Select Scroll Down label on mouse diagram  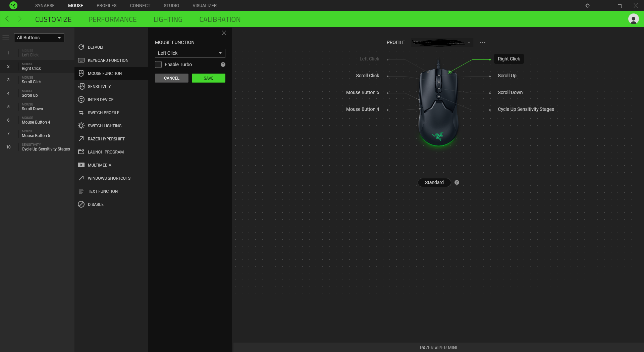tap(510, 92)
